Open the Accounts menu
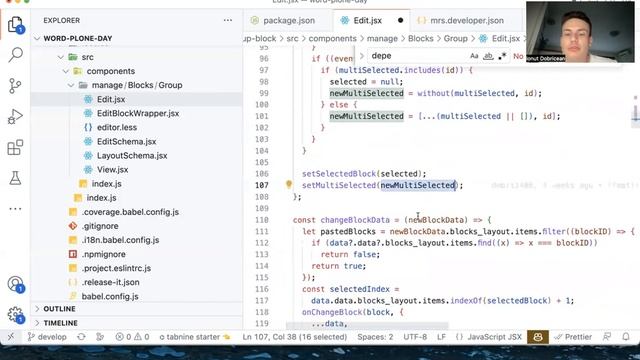 16,284
